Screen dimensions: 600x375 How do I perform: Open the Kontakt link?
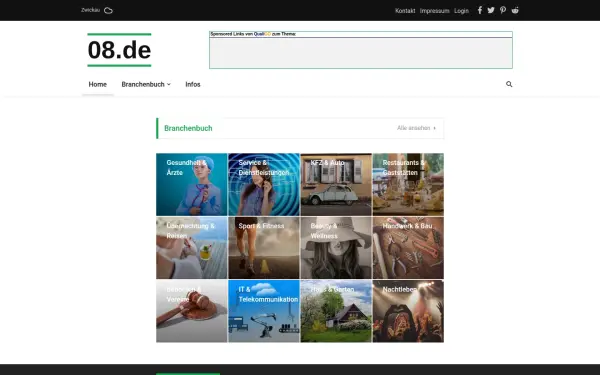[405, 11]
